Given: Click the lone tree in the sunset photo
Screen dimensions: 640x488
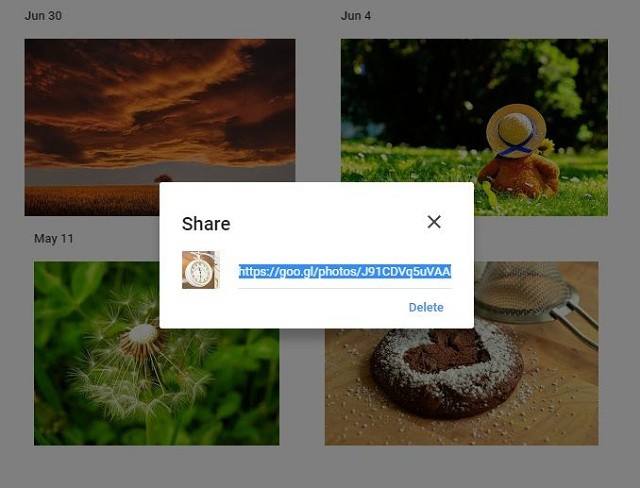Looking at the screenshot, I should (163, 178).
